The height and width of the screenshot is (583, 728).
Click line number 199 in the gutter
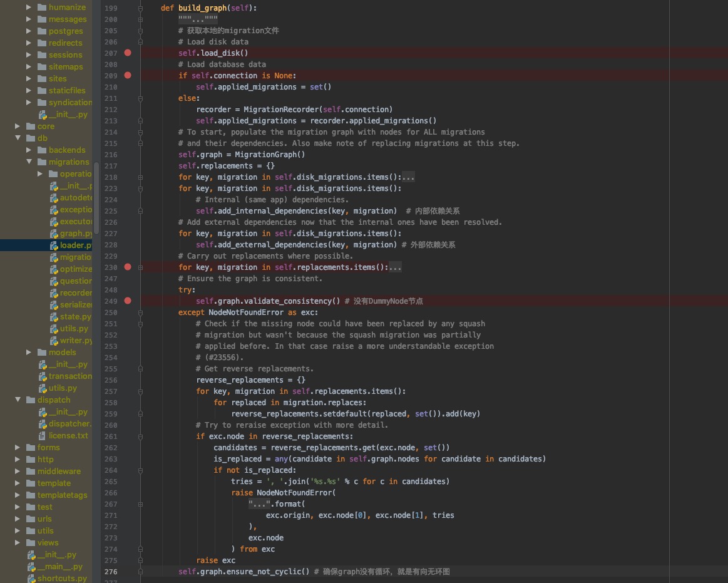tap(111, 8)
